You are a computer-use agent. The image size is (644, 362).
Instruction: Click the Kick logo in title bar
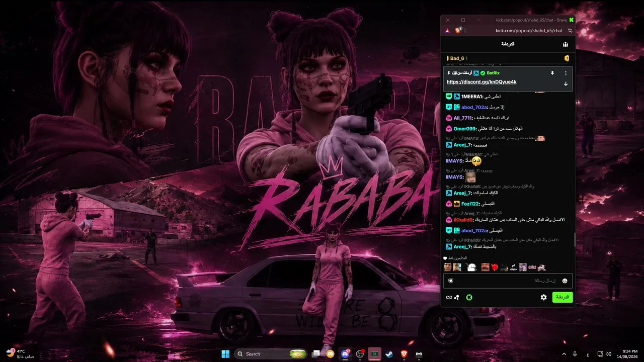point(572,20)
